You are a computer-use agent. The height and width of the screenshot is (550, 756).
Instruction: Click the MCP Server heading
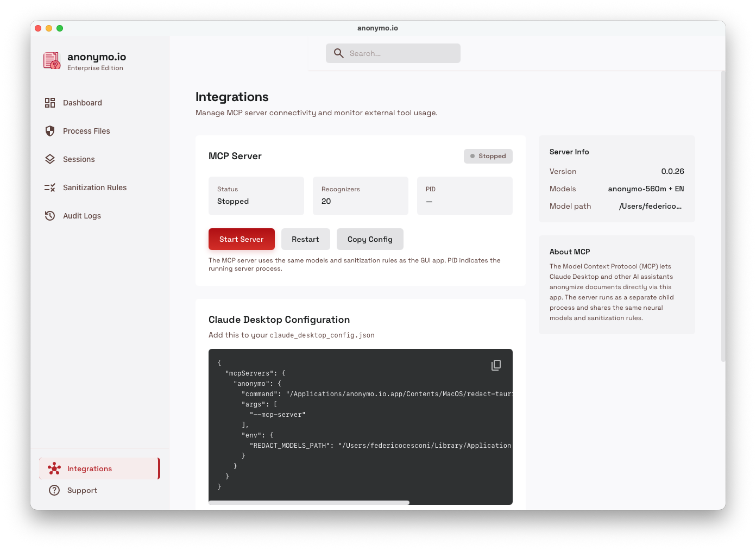coord(235,156)
